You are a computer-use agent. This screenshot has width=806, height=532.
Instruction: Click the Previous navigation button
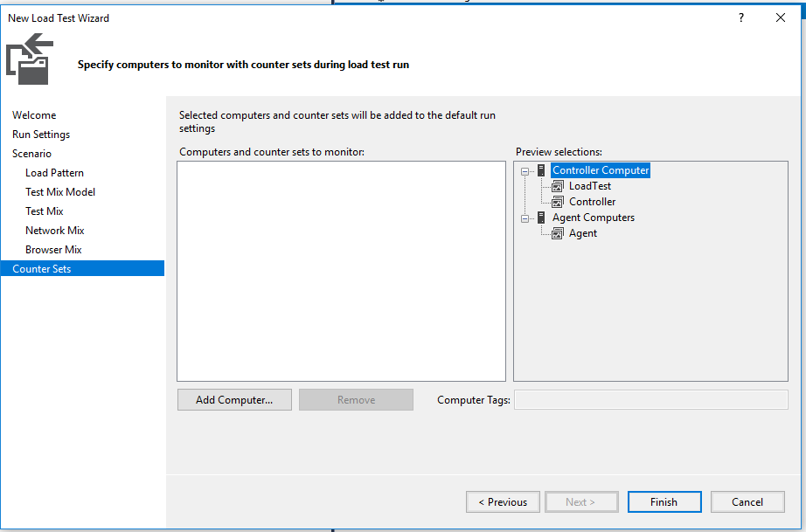pos(503,501)
